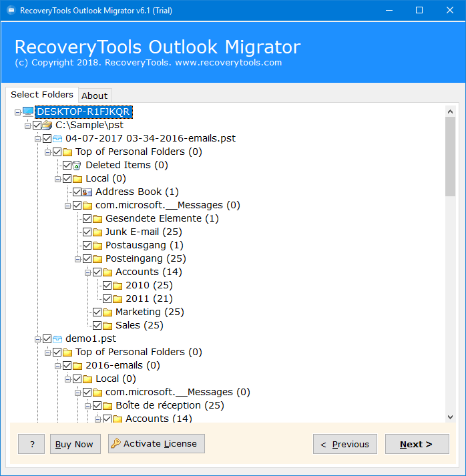The height and width of the screenshot is (476, 466).
Task: Click the key icon on Activate License
Action: 115,443
